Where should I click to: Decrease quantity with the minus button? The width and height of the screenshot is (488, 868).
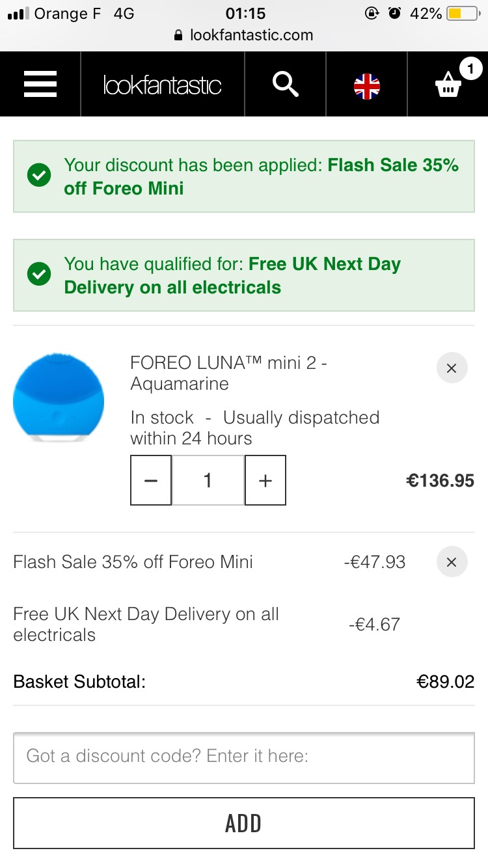click(x=151, y=480)
